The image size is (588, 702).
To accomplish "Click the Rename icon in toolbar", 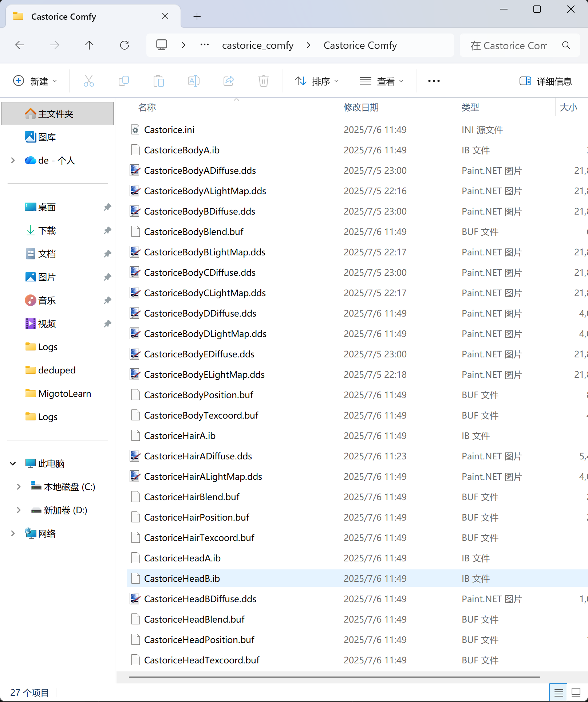I will pyautogui.click(x=193, y=81).
